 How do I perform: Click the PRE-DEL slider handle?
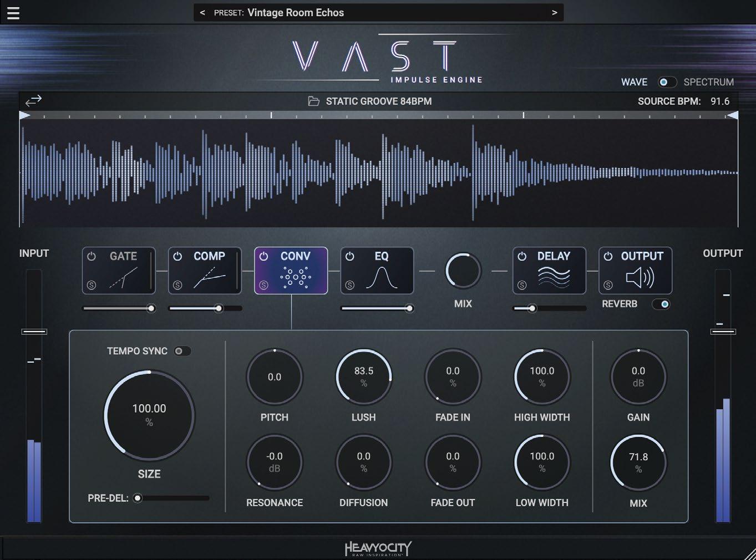coord(138,498)
